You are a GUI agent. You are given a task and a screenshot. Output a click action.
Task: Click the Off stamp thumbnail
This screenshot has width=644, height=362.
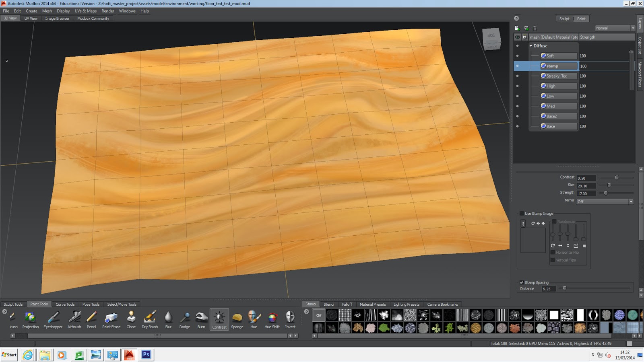319,315
